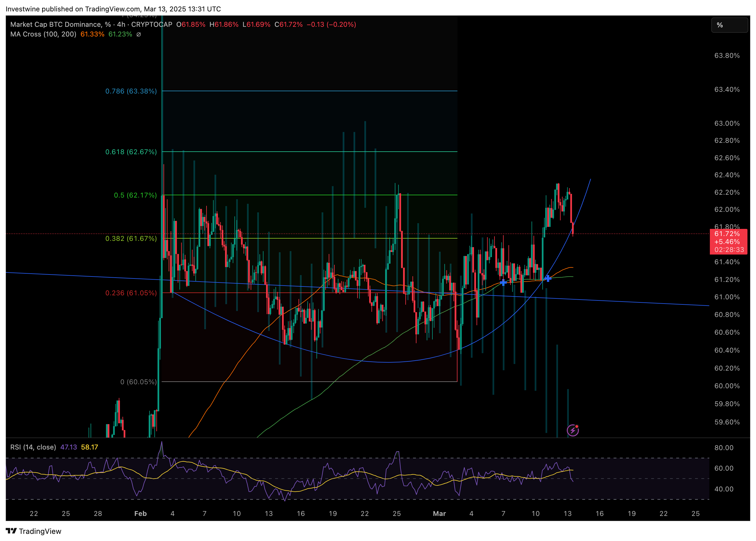Click the RSI (14, close) legend

tap(33, 447)
